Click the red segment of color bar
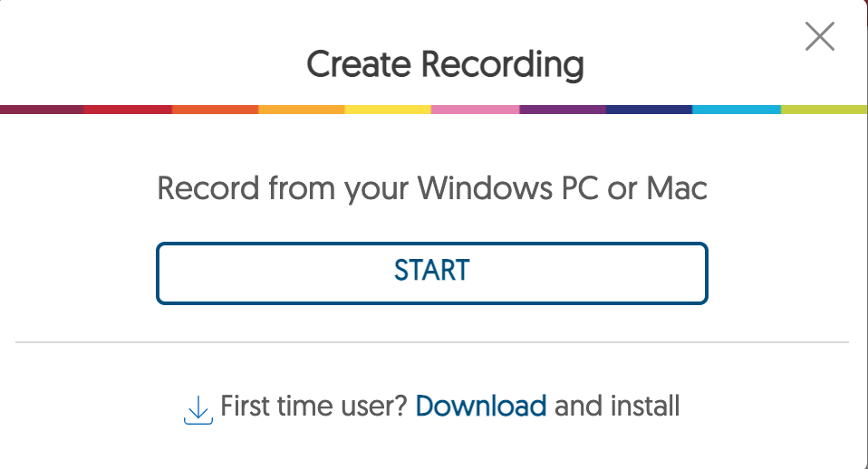Viewport: 868px width, 469px height. 129,110
